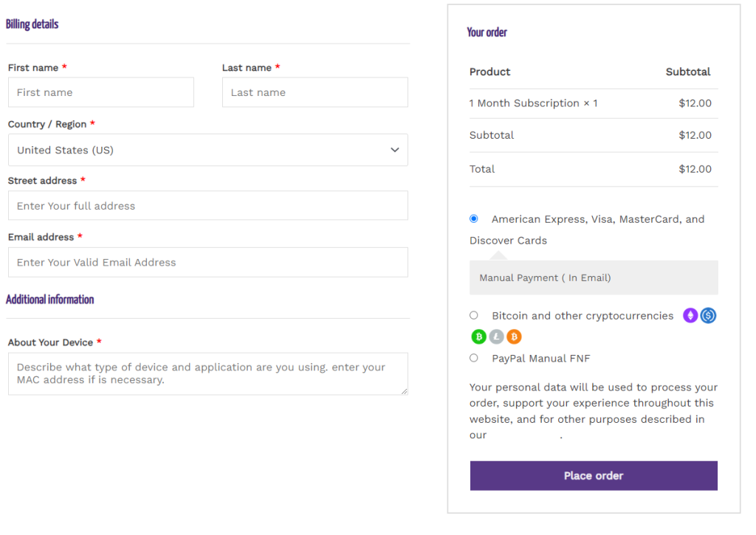Click the green Bitcoin Cash icon
The width and height of the screenshot is (756, 535).
click(478, 337)
